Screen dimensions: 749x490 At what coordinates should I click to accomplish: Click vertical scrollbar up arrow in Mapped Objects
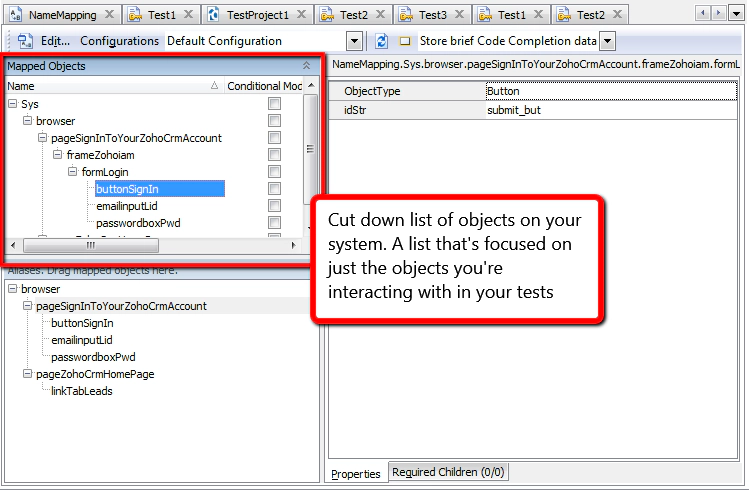[311, 86]
